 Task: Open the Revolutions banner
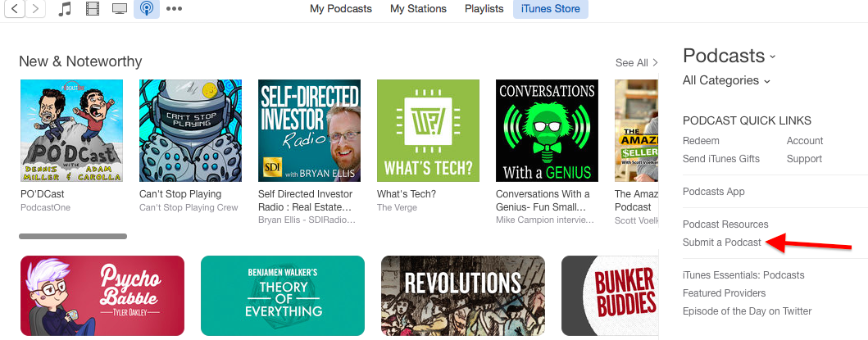463,296
